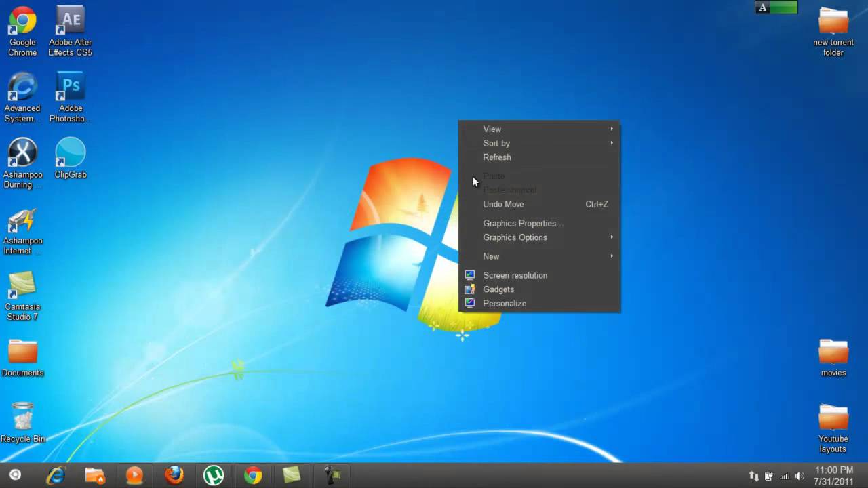The height and width of the screenshot is (488, 868).
Task: Open the volume speaker tray icon
Action: coord(800,476)
